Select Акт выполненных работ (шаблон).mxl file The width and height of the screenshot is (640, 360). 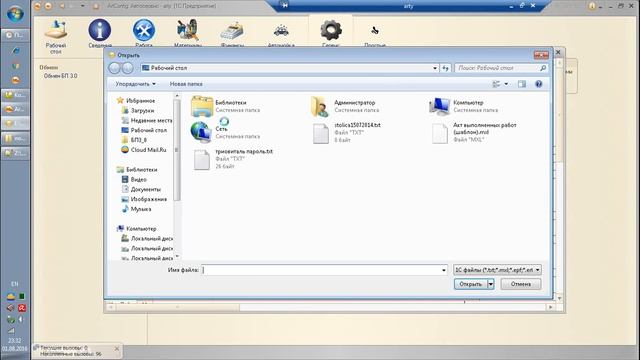coord(474,133)
